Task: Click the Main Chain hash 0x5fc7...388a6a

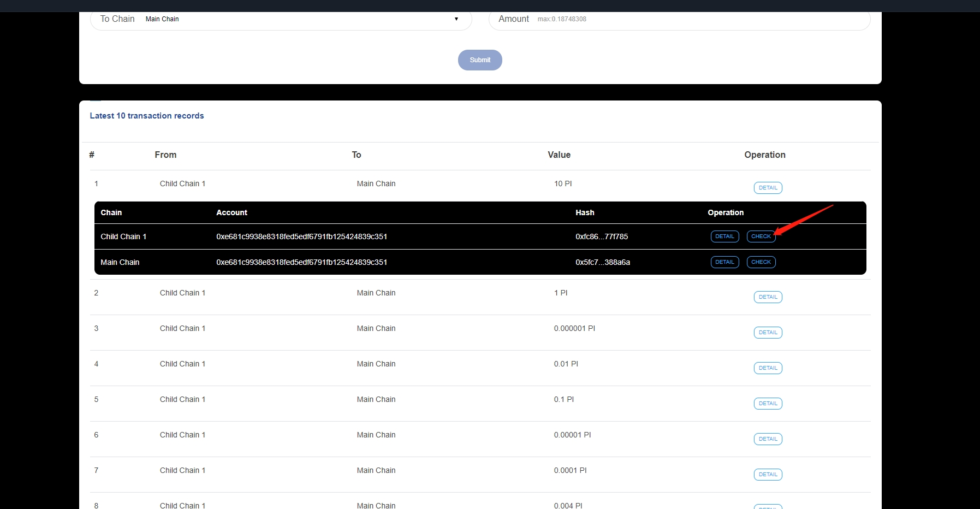Action: tap(603, 262)
